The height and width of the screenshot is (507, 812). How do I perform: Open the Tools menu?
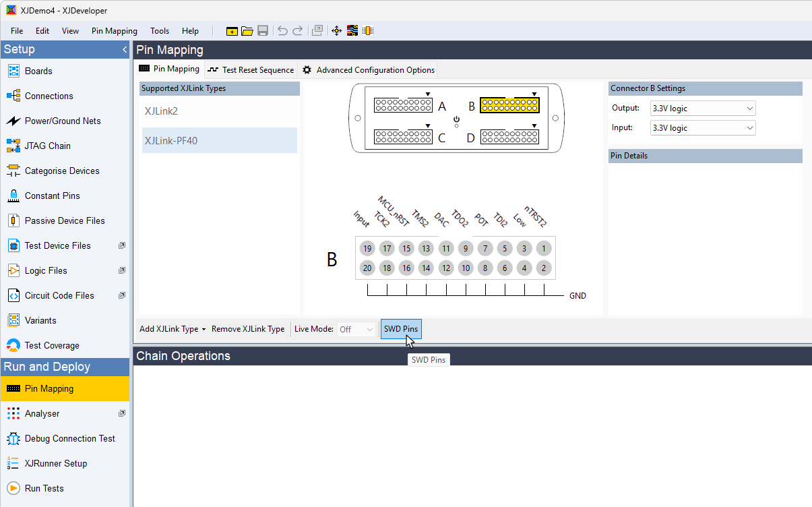click(x=160, y=31)
